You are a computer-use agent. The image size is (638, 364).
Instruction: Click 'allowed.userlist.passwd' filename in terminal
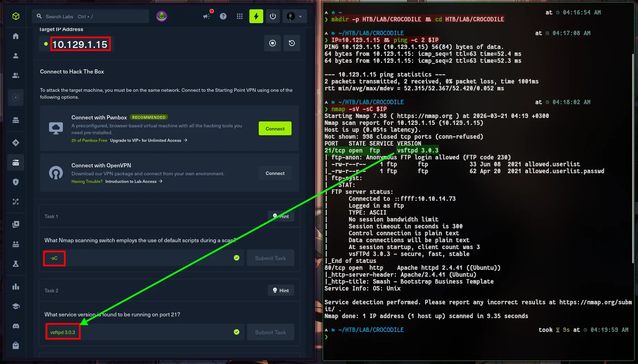(564, 171)
